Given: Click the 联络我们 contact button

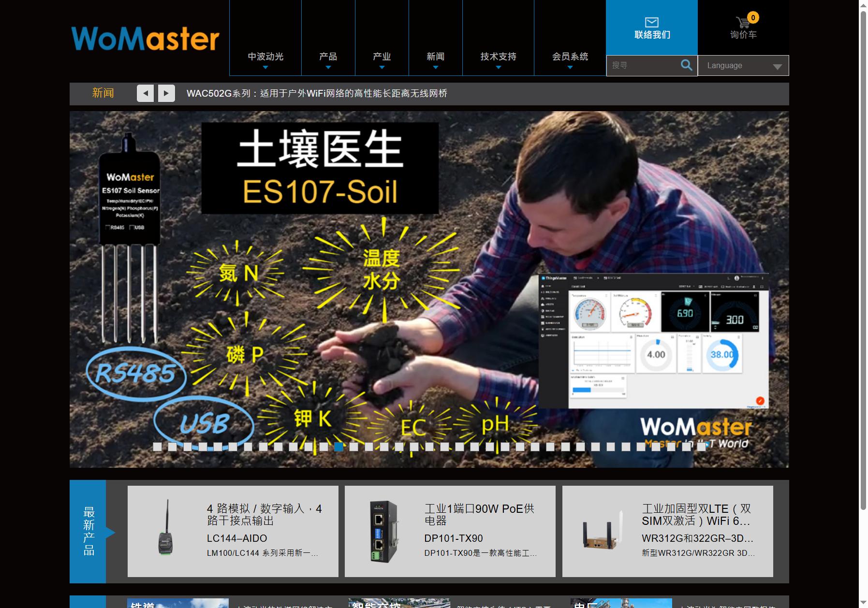Looking at the screenshot, I should pyautogui.click(x=651, y=28).
